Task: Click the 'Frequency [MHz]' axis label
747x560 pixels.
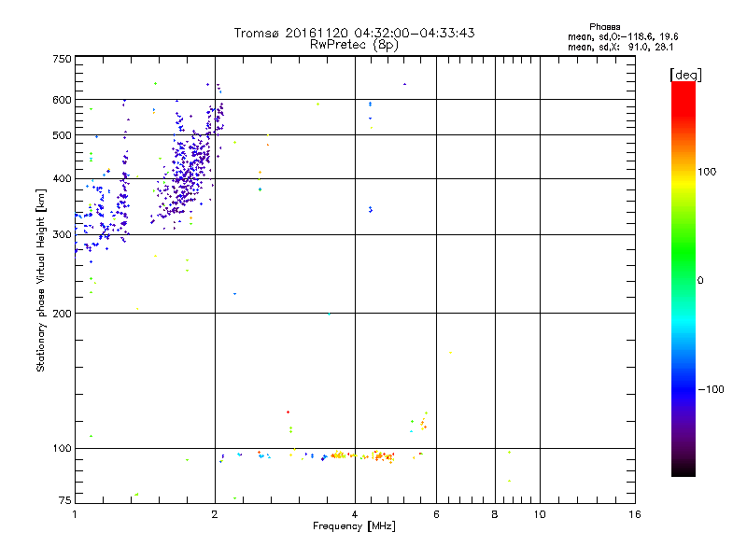Action: pos(354,526)
